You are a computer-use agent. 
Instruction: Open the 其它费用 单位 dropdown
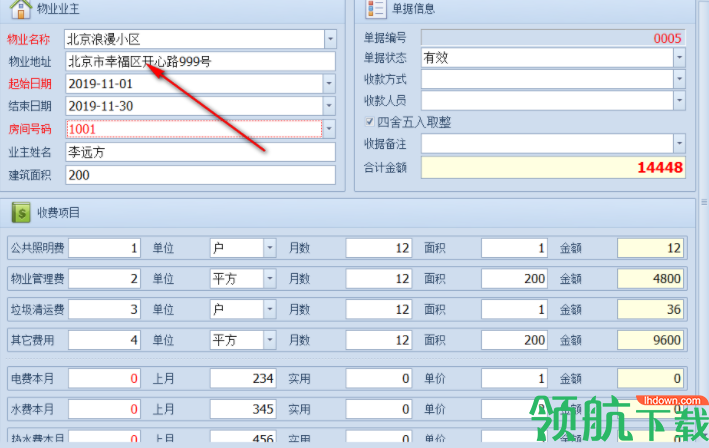270,340
